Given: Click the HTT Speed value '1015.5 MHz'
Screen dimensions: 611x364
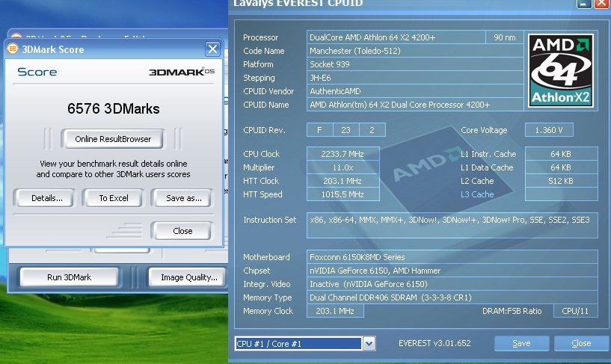Looking at the screenshot, I should point(343,194).
